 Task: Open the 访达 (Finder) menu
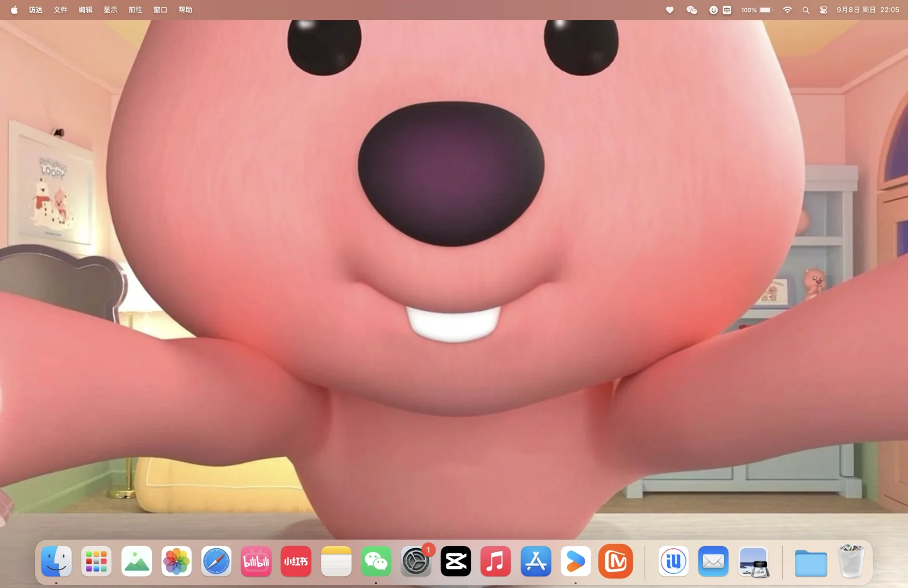coord(36,10)
